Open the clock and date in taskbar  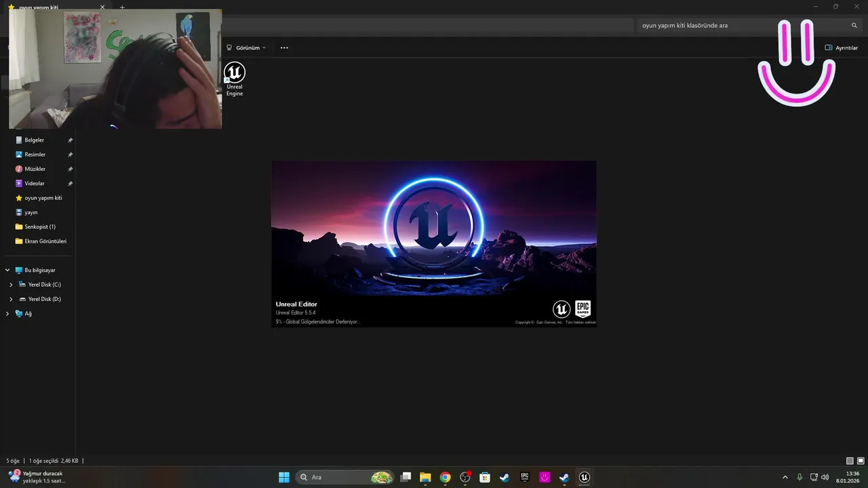[x=848, y=476]
